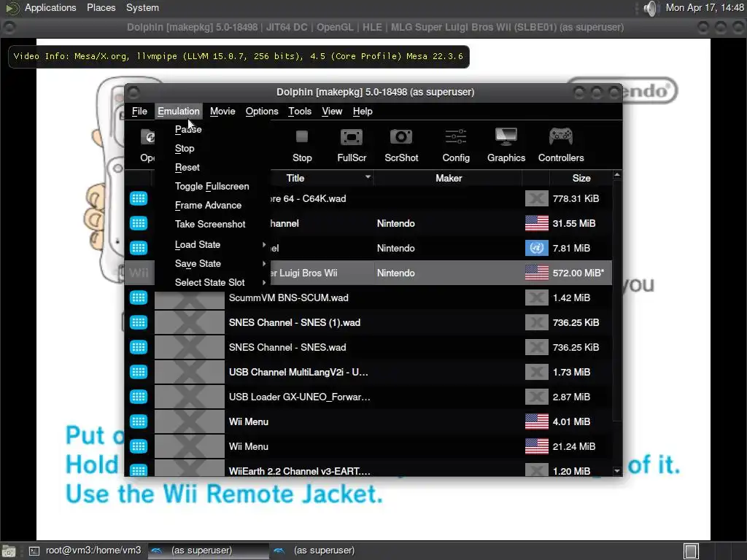
Task: Click the clock Mon Apr 17, 14:48
Action: 705,8
